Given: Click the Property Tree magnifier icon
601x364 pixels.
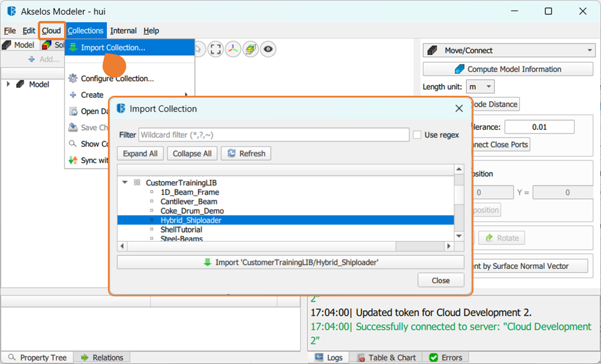Looking at the screenshot, I should pos(12,357).
